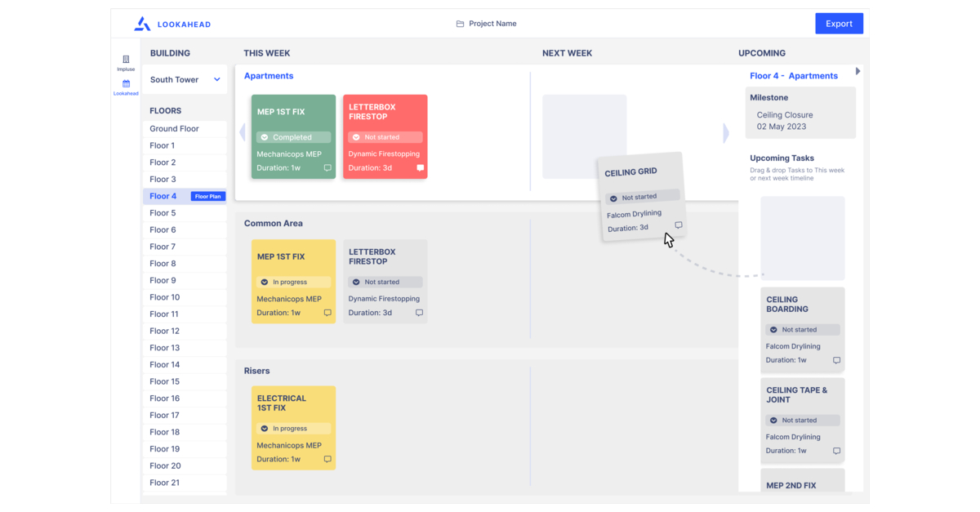Select Ground Floor from the floors list
Screen dimensions: 980x512
pyautogui.click(x=173, y=128)
